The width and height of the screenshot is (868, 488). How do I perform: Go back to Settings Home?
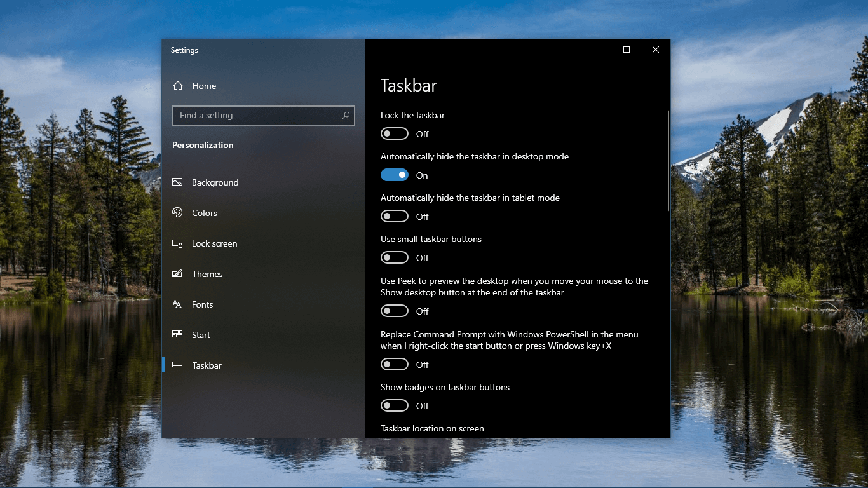click(203, 85)
